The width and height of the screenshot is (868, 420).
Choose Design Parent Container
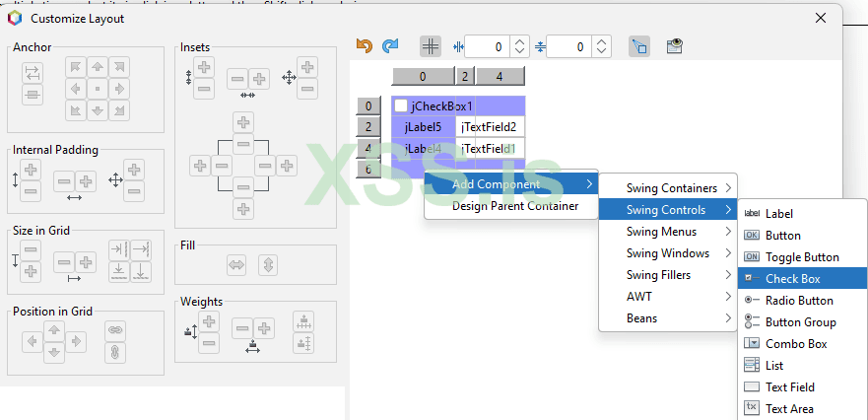tap(511, 206)
